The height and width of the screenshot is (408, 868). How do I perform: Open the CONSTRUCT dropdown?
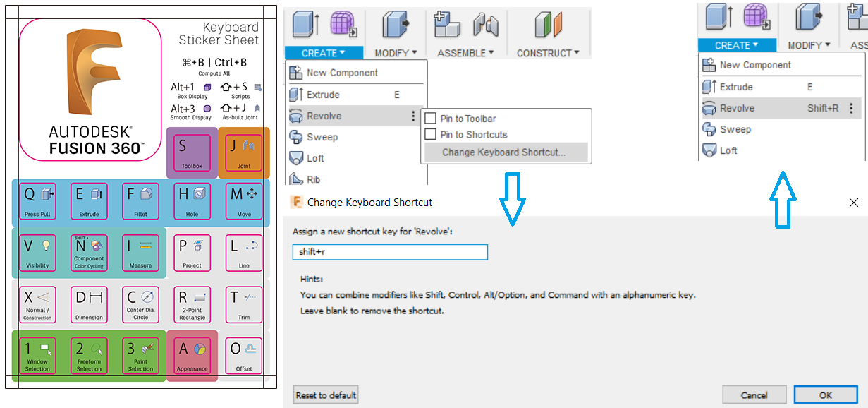[548, 53]
